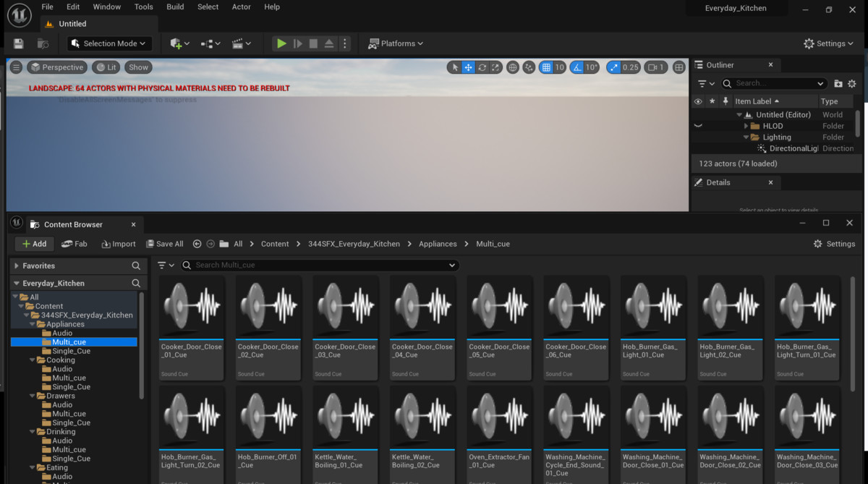The height and width of the screenshot is (484, 868).
Task: Open the Selection Mode dropdown
Action: (110, 43)
